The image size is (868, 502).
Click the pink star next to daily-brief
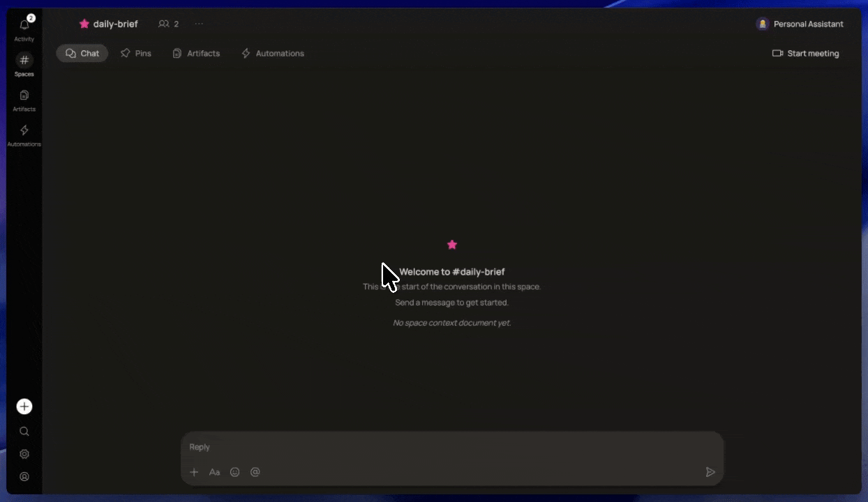84,24
